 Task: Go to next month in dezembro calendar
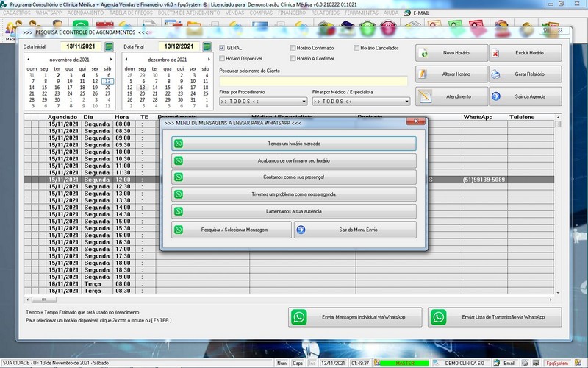click(x=209, y=60)
